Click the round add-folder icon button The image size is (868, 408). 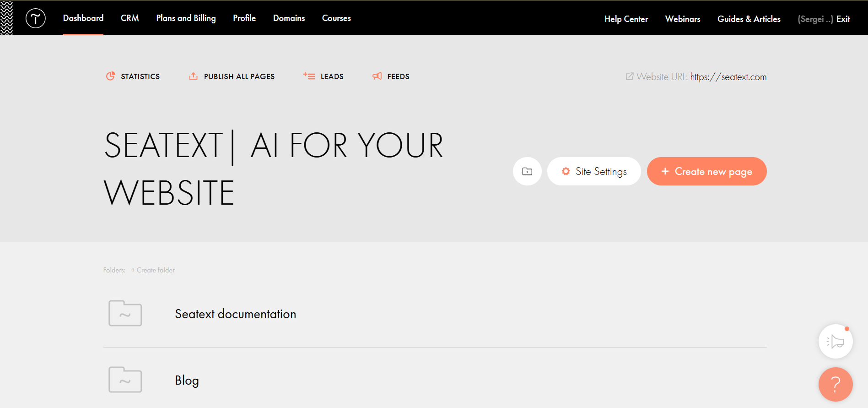coord(527,171)
